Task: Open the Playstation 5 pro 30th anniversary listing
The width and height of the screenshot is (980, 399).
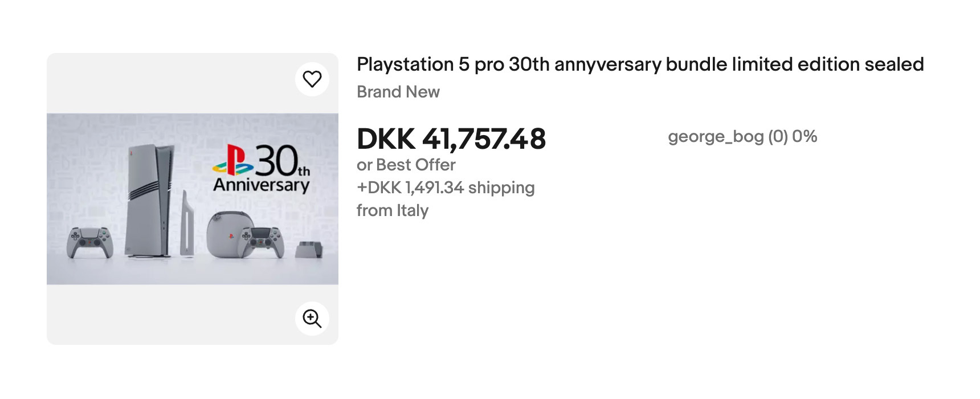Action: 639,64
